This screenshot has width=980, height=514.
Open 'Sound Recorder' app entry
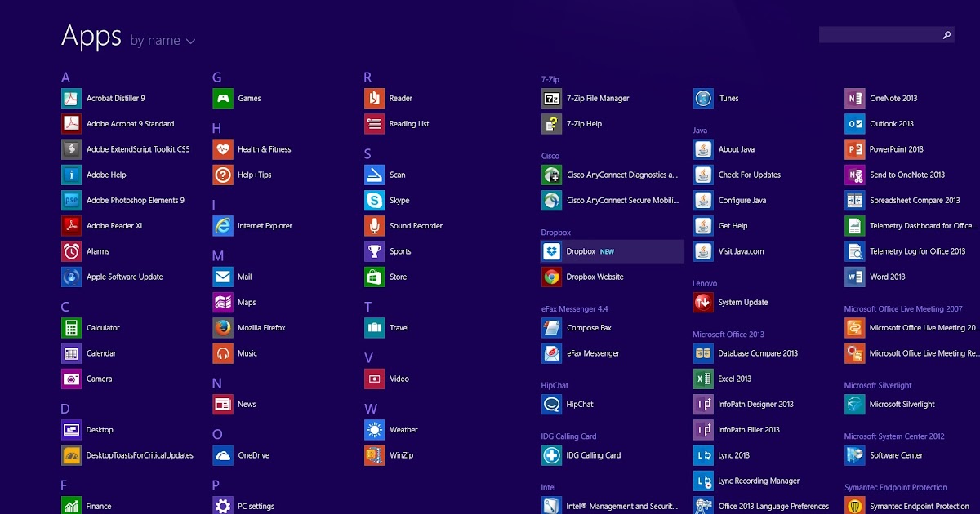pos(403,226)
